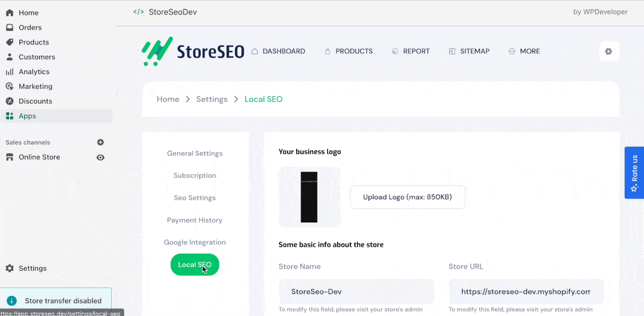Image resolution: width=644 pixels, height=316 pixels.
Task: Open Seo Settings section
Action: coord(195,198)
